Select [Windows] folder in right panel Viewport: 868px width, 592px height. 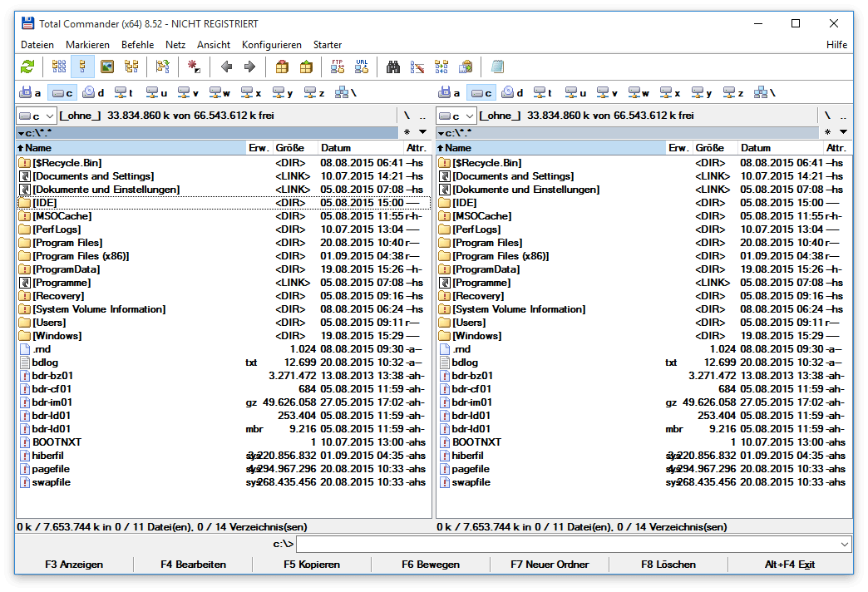[644, 336]
